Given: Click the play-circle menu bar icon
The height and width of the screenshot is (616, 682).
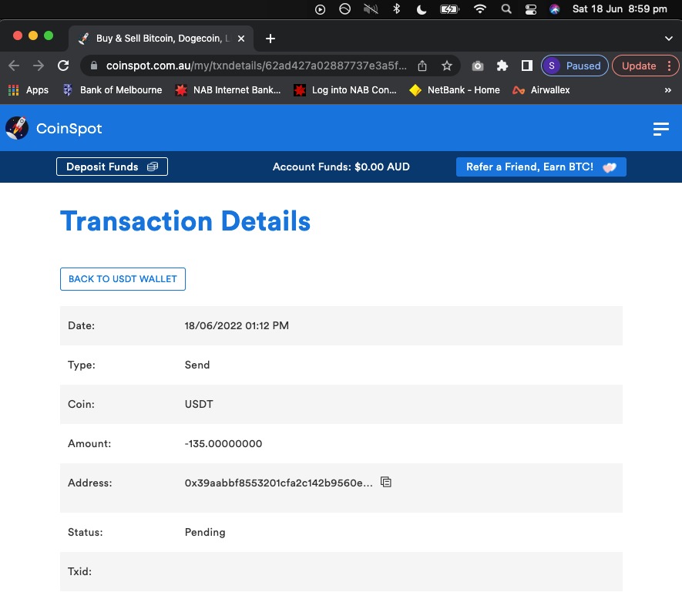Looking at the screenshot, I should click(x=320, y=9).
